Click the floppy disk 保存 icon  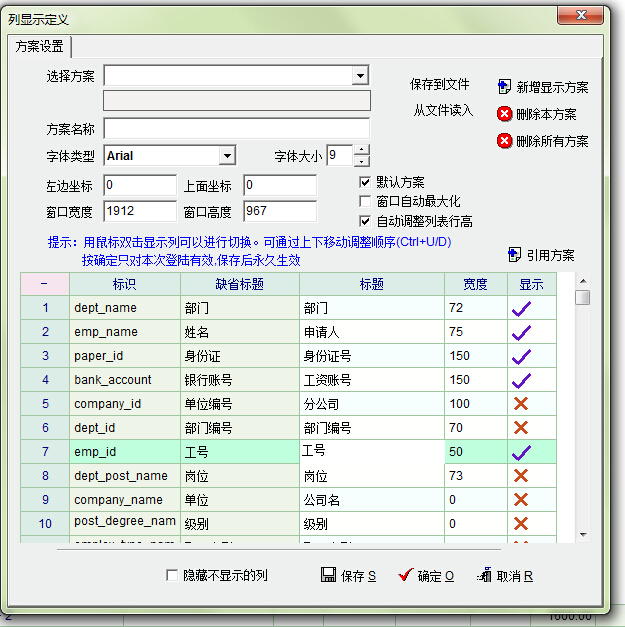coord(328,575)
